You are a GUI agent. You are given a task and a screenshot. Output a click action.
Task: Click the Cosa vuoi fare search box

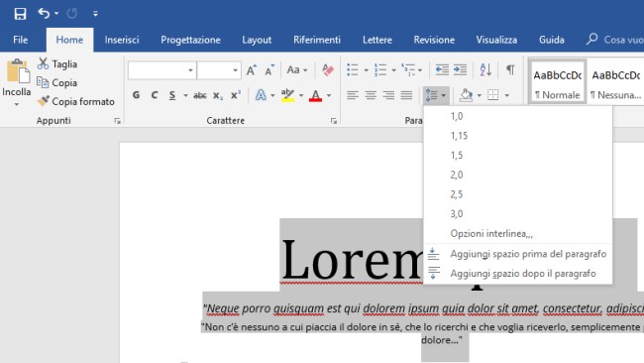[615, 40]
